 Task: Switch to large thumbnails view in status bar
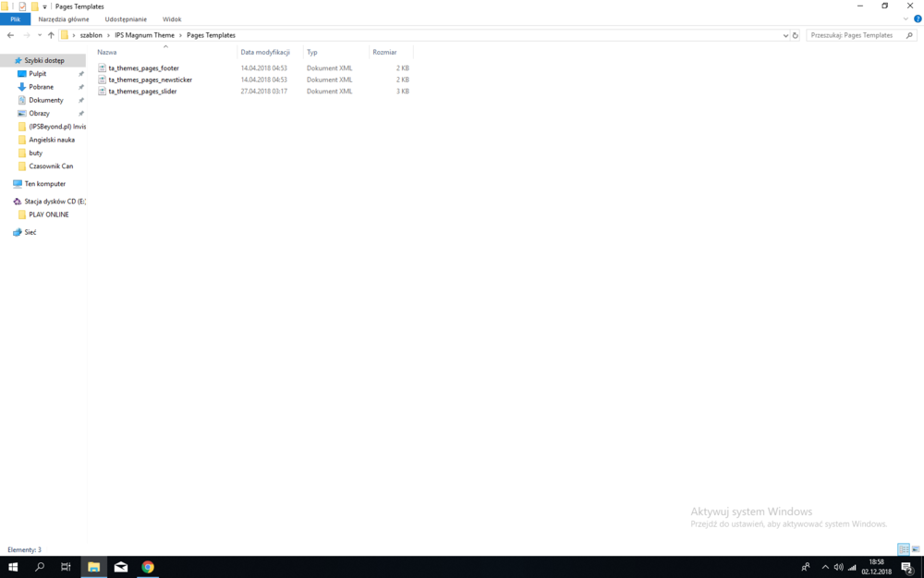918,549
